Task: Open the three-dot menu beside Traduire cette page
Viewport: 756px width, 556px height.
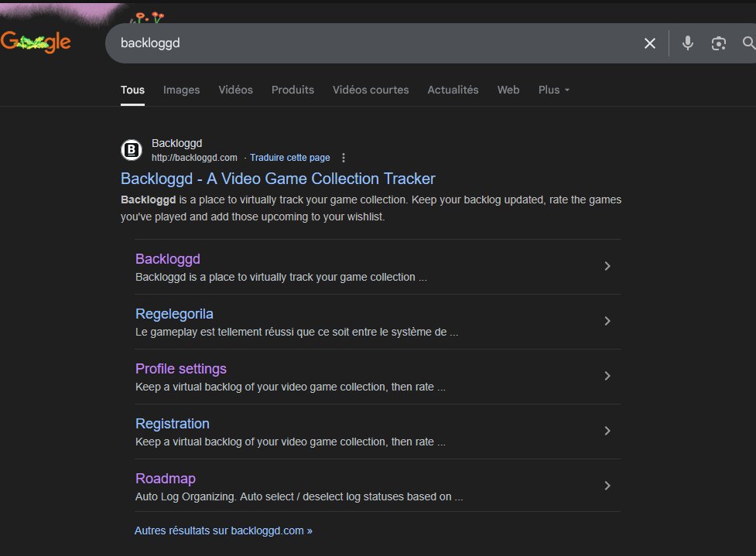Action: [344, 158]
